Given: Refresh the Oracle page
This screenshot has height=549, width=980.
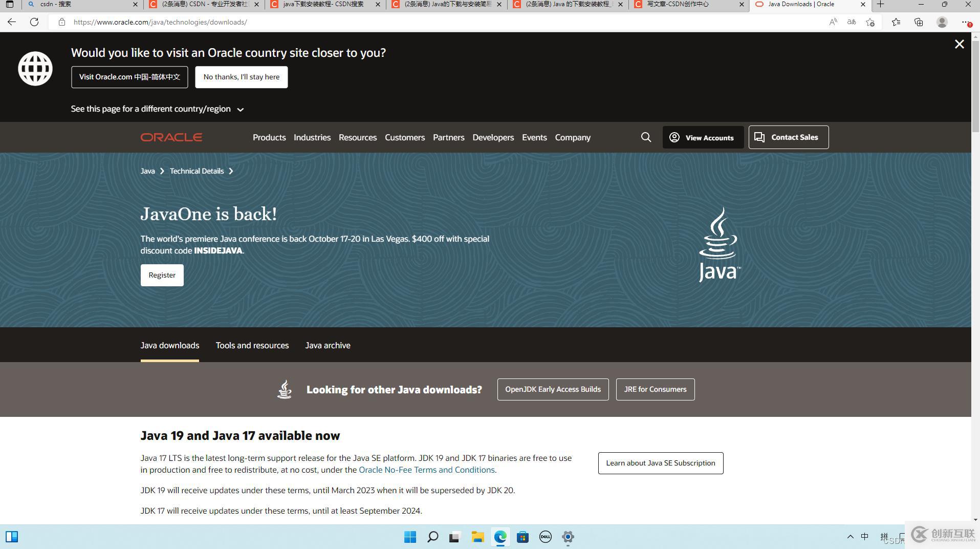Looking at the screenshot, I should point(34,22).
